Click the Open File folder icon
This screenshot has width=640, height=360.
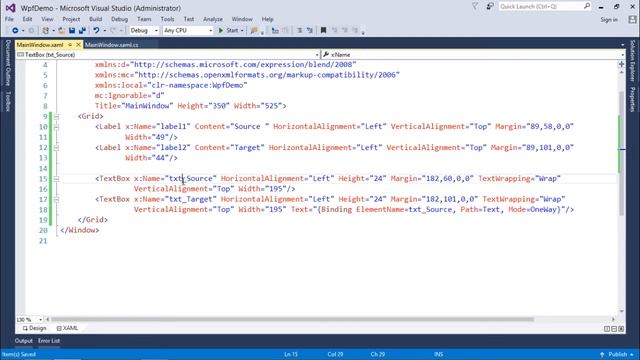pyautogui.click(x=61, y=31)
